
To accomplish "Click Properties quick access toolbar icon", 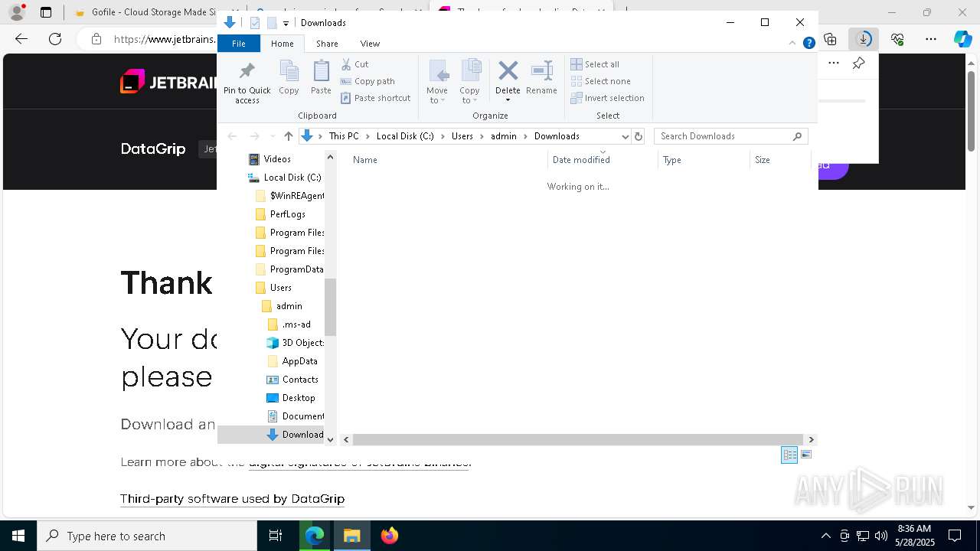I will tap(255, 23).
